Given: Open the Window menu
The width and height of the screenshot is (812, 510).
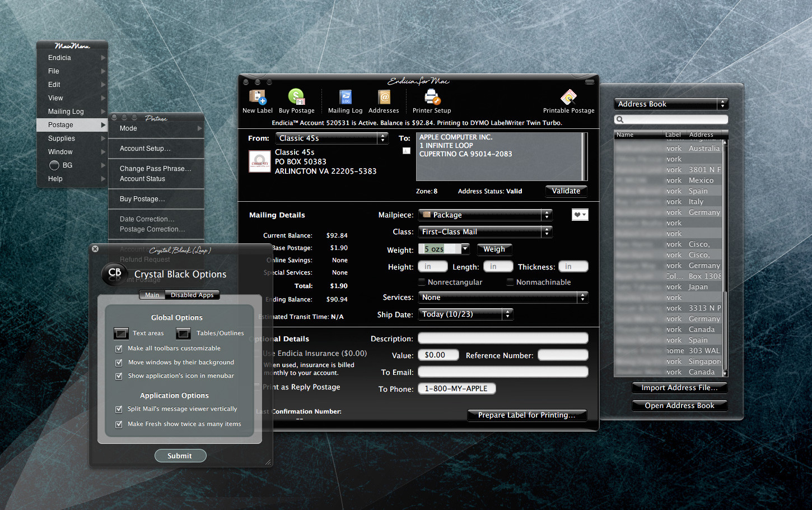Looking at the screenshot, I should click(72, 152).
